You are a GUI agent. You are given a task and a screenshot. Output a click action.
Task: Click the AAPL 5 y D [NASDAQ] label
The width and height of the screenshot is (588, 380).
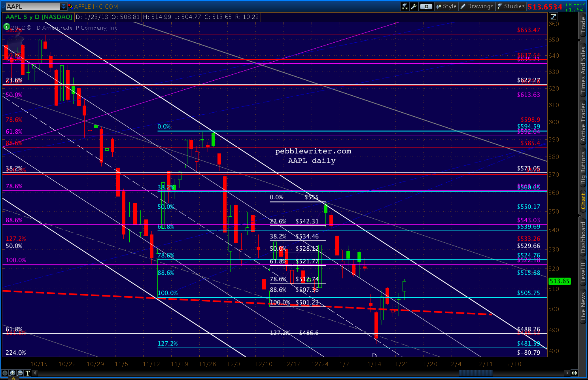pyautogui.click(x=39, y=17)
